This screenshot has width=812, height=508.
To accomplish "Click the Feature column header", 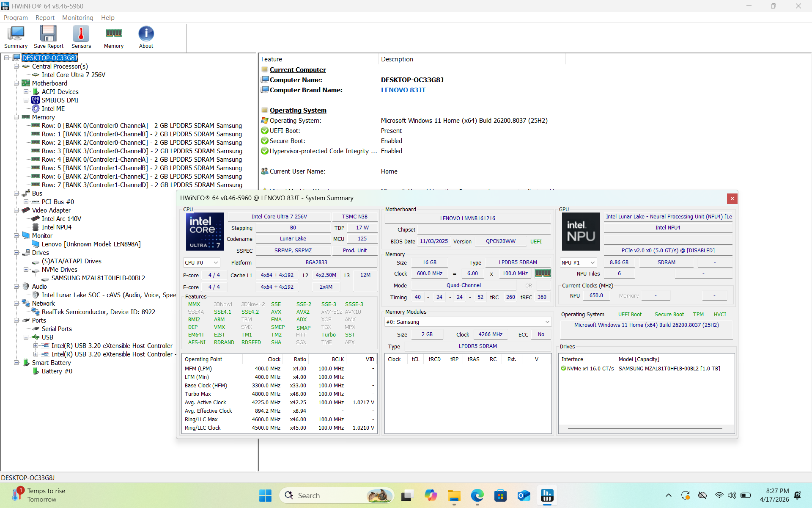I will 318,59.
